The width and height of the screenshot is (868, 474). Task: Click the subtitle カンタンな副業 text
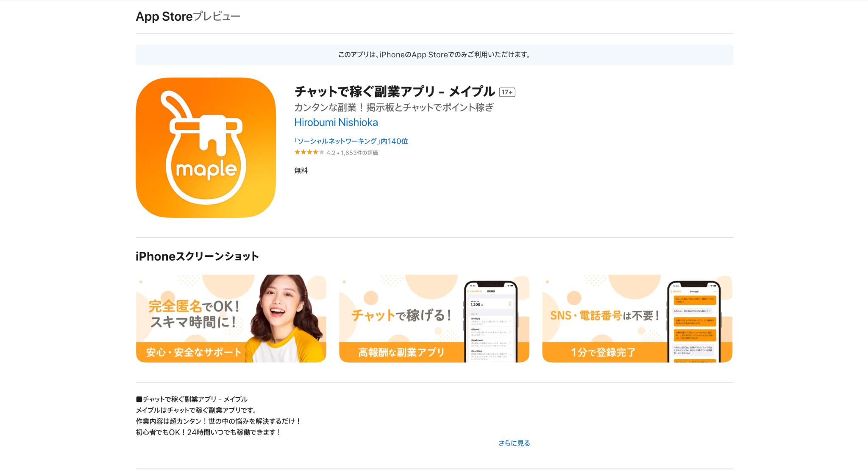[394, 107]
